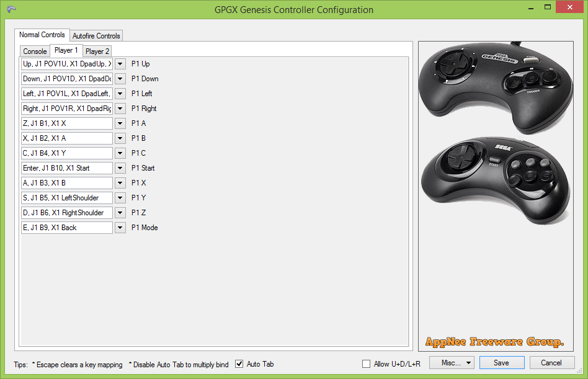Click the P1 Z mapping field
Image resolution: width=588 pixels, height=379 pixels.
67,213
